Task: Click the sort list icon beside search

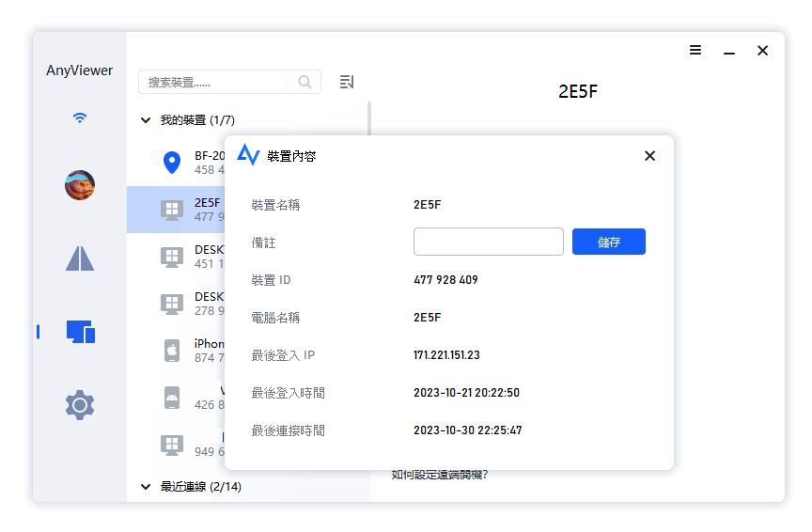Action: (x=347, y=83)
